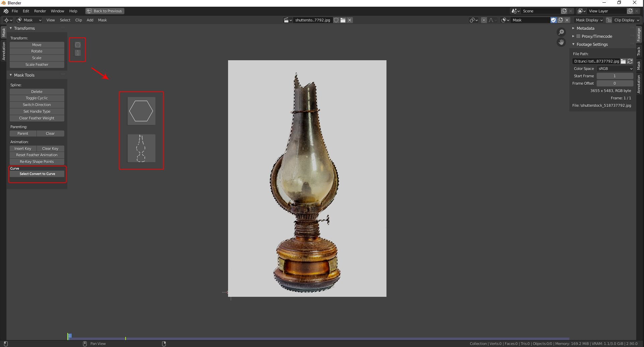Screen dimensions: 644x347
Task: Click the Start Frame value field
Action: point(615,76)
